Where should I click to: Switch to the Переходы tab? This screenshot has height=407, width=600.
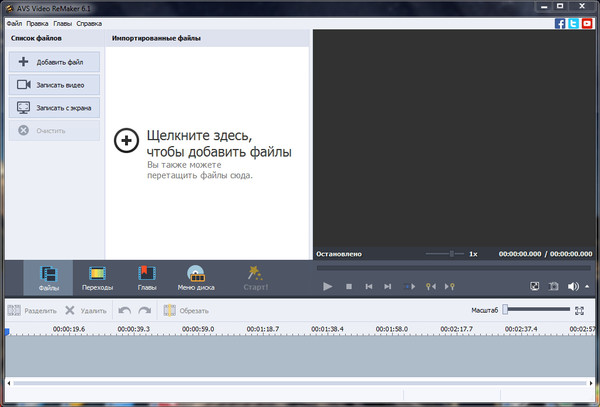[97, 277]
